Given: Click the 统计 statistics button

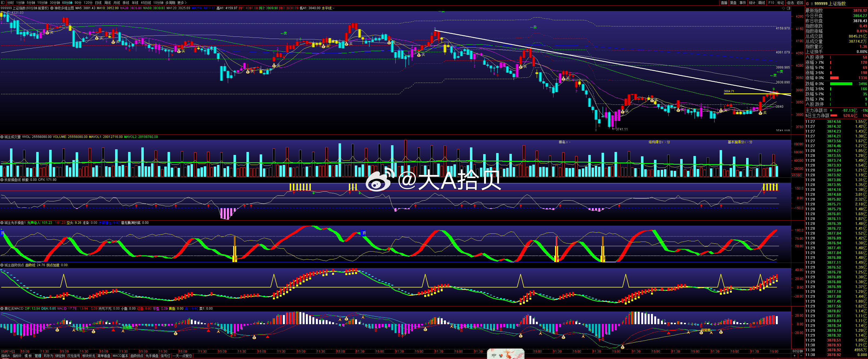Looking at the screenshot, I should (752, 3).
